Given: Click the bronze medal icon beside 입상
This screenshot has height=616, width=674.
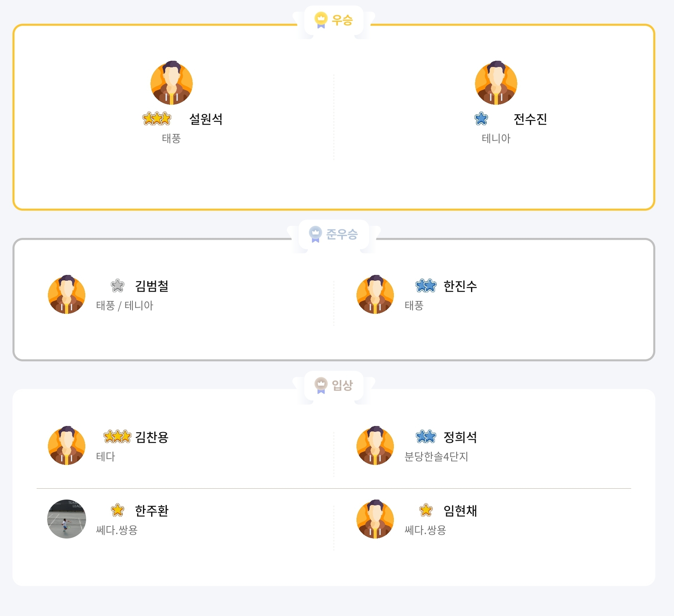Looking at the screenshot, I should click(x=321, y=385).
